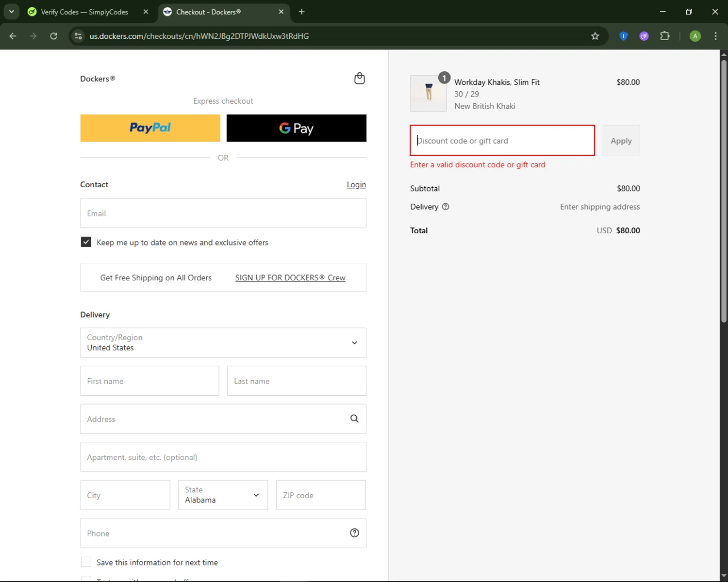Click the 'Enter a valid discount code' error text
Screen dimensions: 728x582
[x=478, y=165]
